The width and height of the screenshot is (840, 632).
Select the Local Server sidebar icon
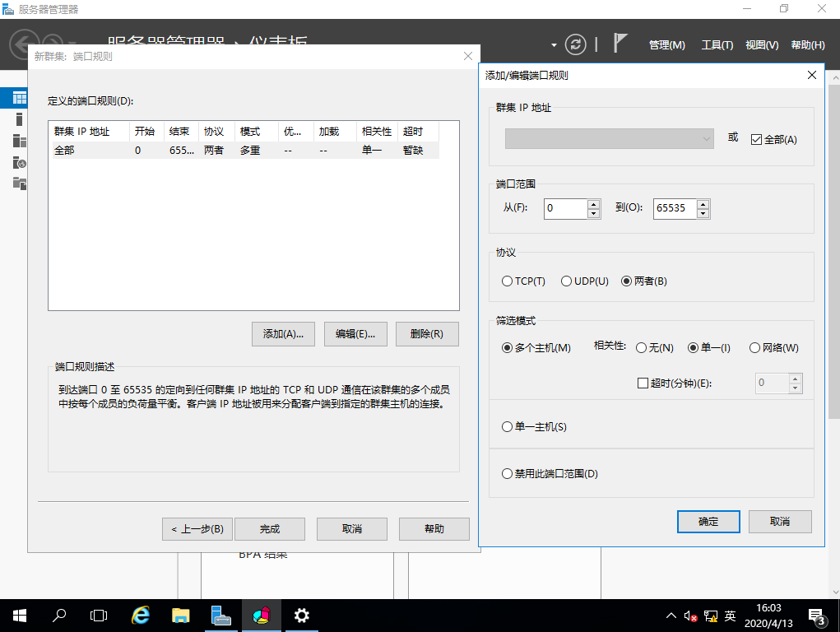pos(18,119)
